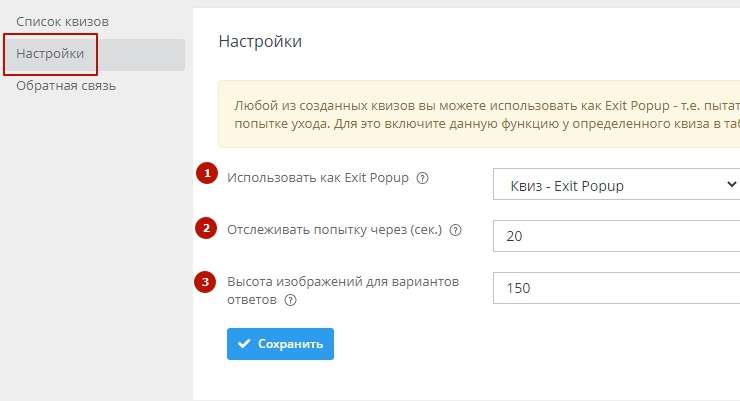
Task: Click help icon next to tracking seconds label
Action: [456, 230]
